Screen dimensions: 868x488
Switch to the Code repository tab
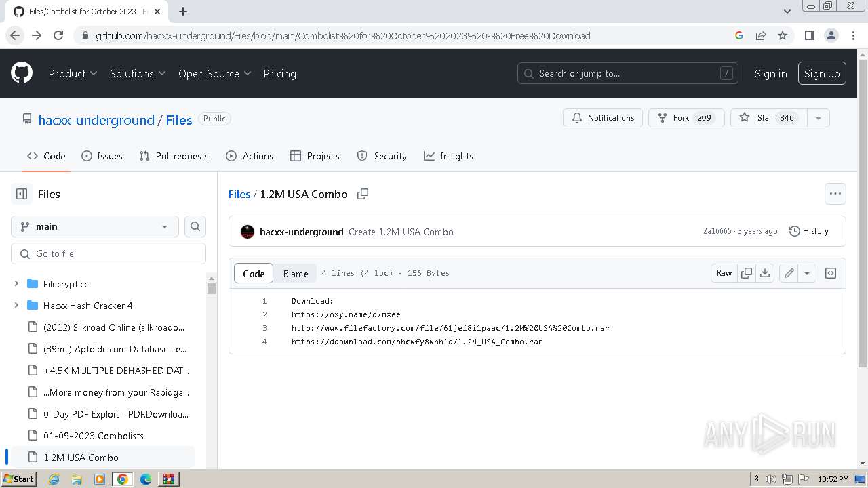(x=46, y=156)
